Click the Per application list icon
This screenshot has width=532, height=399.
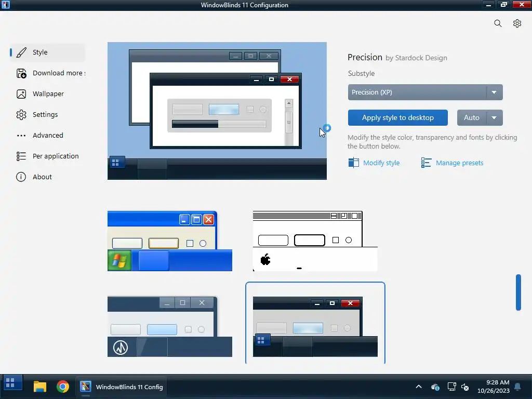(x=21, y=156)
